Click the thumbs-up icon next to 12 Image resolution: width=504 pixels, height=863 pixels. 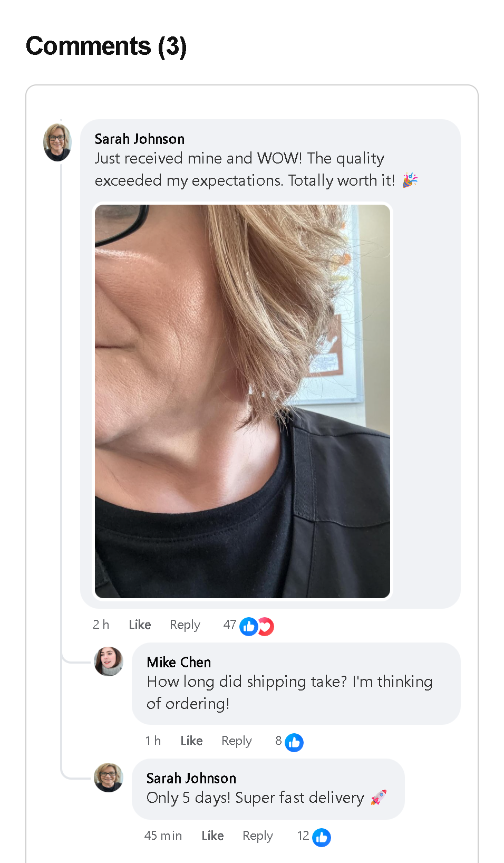(x=322, y=837)
